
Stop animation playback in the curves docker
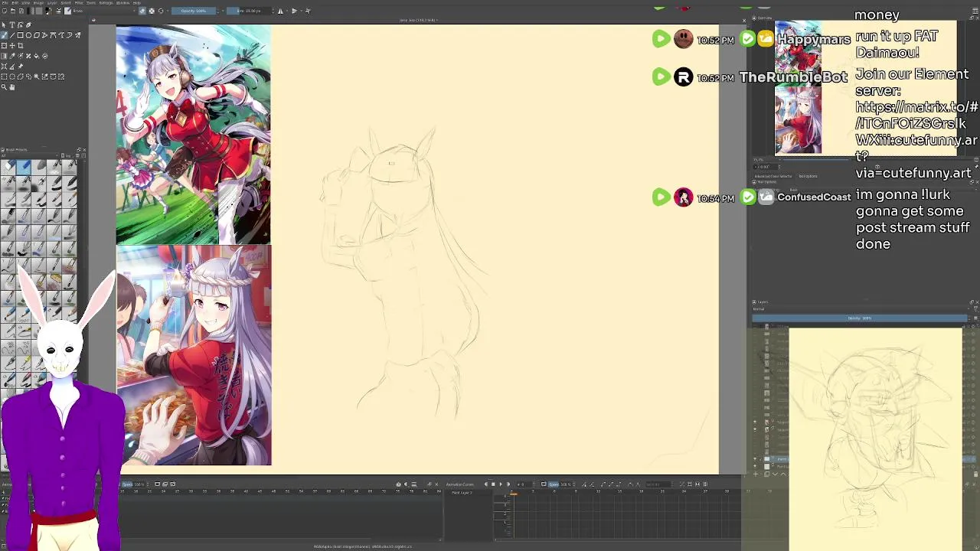pos(493,484)
